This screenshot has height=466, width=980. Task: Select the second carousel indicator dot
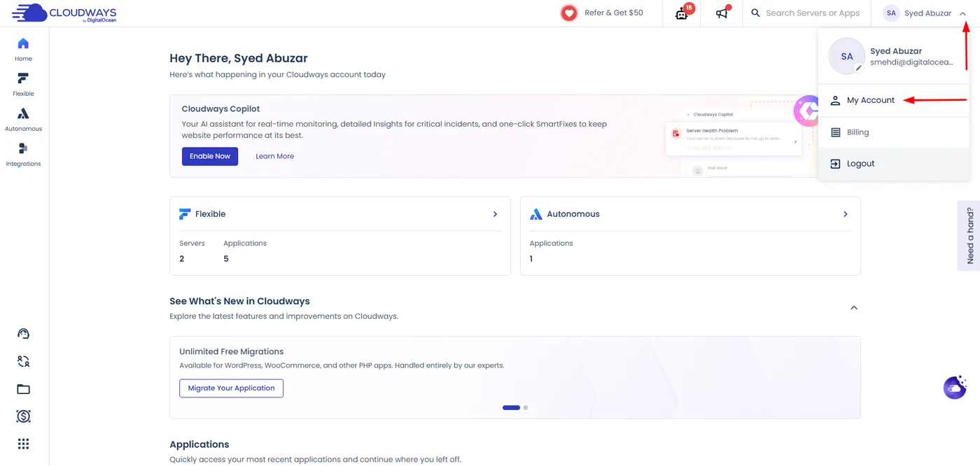526,407
